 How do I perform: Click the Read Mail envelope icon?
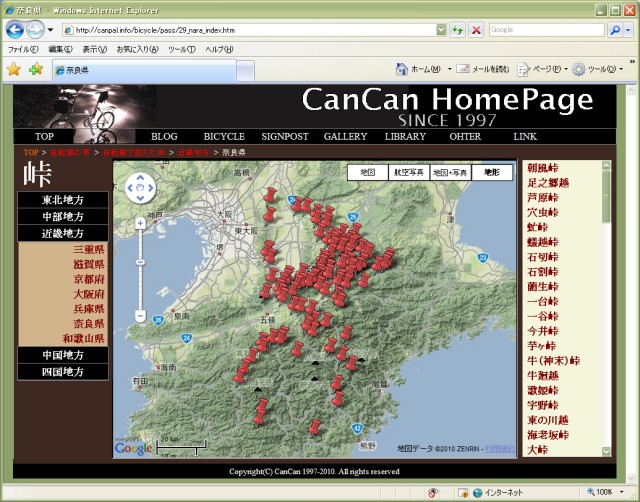click(x=462, y=69)
